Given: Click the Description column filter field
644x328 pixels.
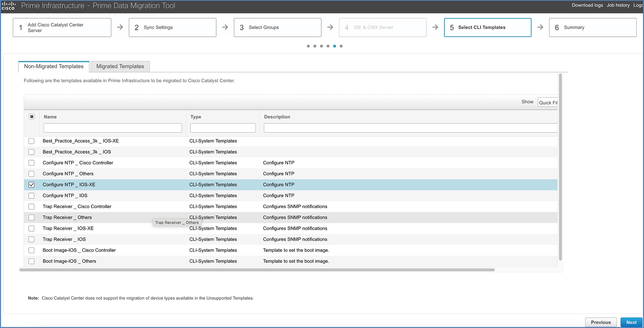Looking at the screenshot, I should (411, 128).
